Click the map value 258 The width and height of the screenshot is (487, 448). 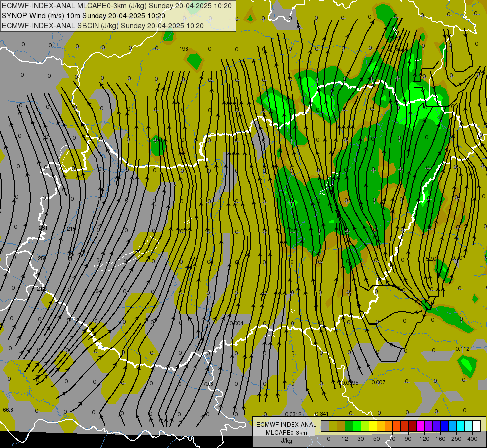[x=42, y=258]
